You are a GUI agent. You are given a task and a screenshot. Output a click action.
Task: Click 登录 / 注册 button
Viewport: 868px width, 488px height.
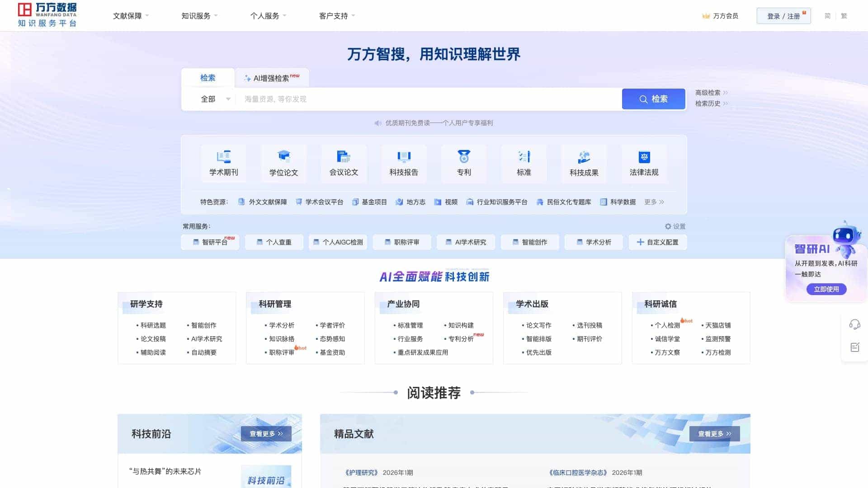click(x=783, y=16)
